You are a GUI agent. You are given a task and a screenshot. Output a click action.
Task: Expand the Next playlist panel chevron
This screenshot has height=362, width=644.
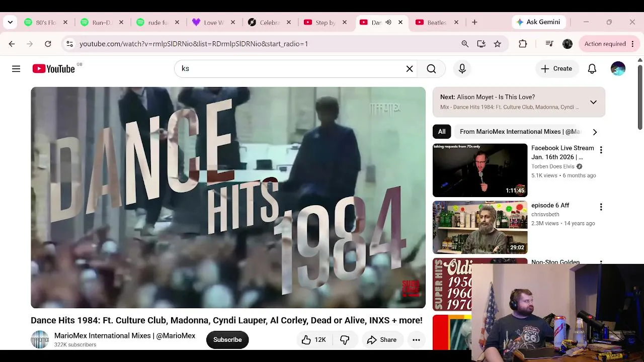(x=593, y=102)
